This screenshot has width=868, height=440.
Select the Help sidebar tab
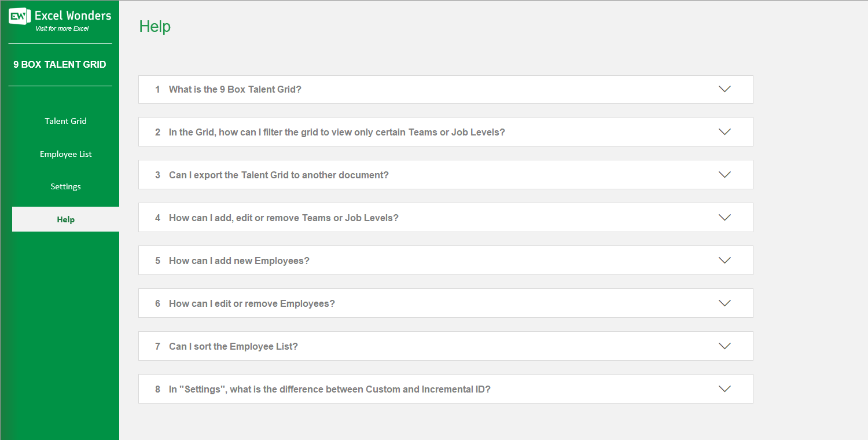coord(65,219)
